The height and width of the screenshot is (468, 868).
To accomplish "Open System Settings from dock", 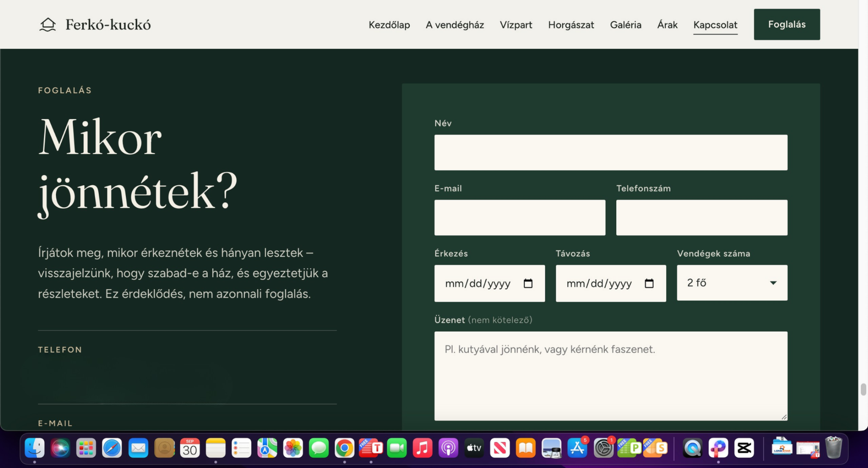I will tap(603, 448).
